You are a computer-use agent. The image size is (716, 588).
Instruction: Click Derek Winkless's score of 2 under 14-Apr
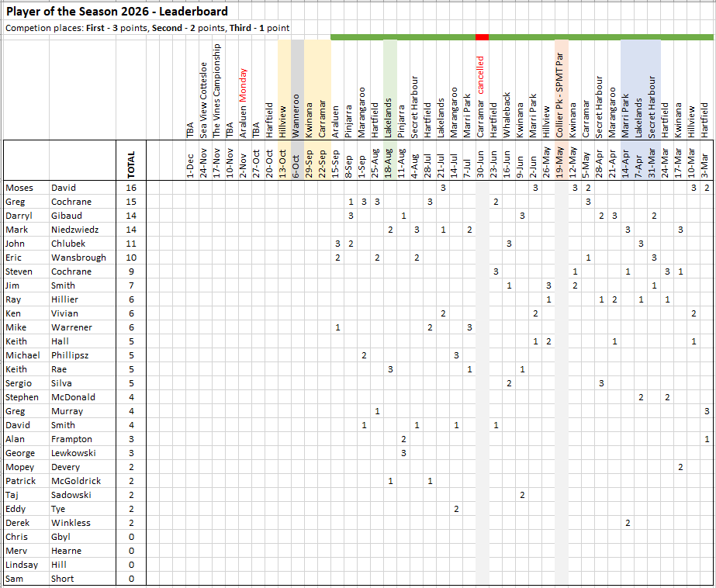[x=628, y=523]
